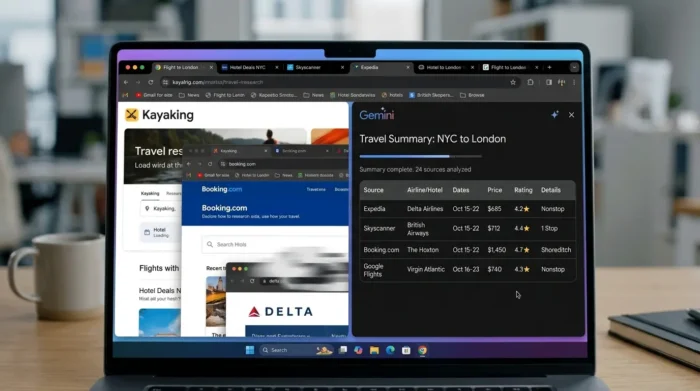The height and width of the screenshot is (391, 700).
Task: Open the extensions puzzle icon
Action: [x=530, y=82]
